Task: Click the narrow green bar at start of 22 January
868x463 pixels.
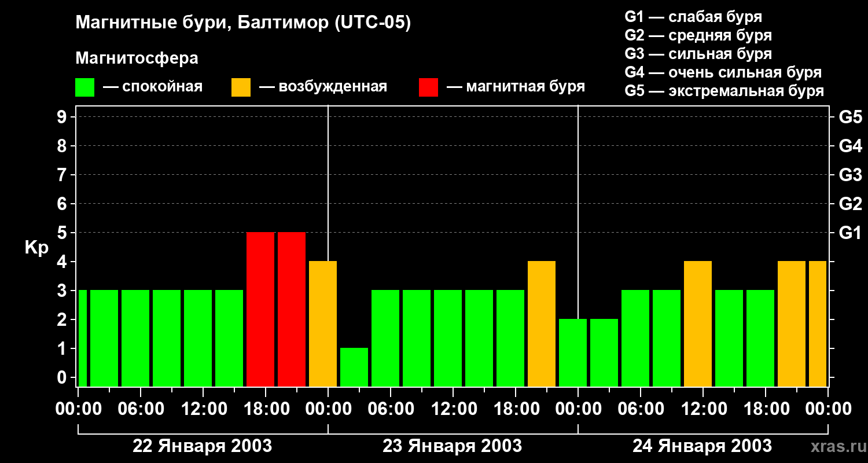Action: click(x=82, y=339)
